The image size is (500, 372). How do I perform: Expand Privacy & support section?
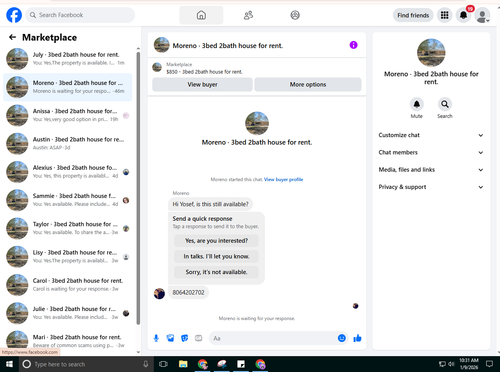[431, 187]
